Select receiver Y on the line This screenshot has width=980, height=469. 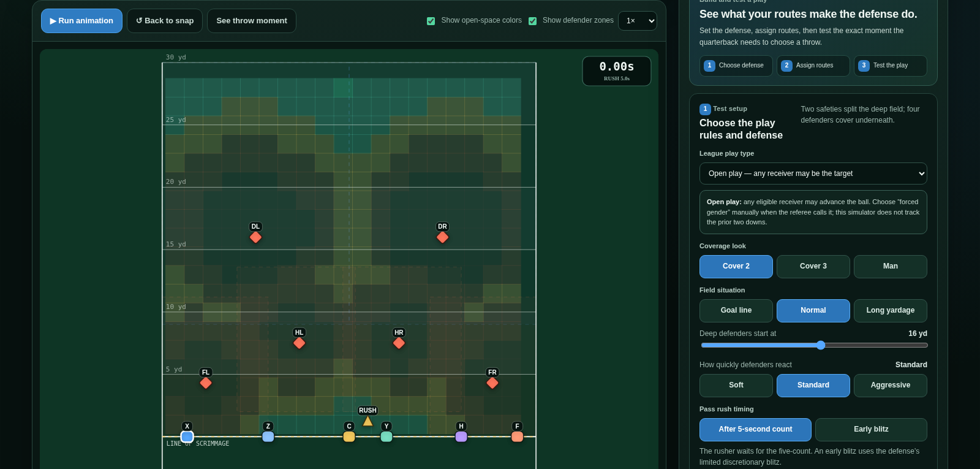click(x=386, y=437)
